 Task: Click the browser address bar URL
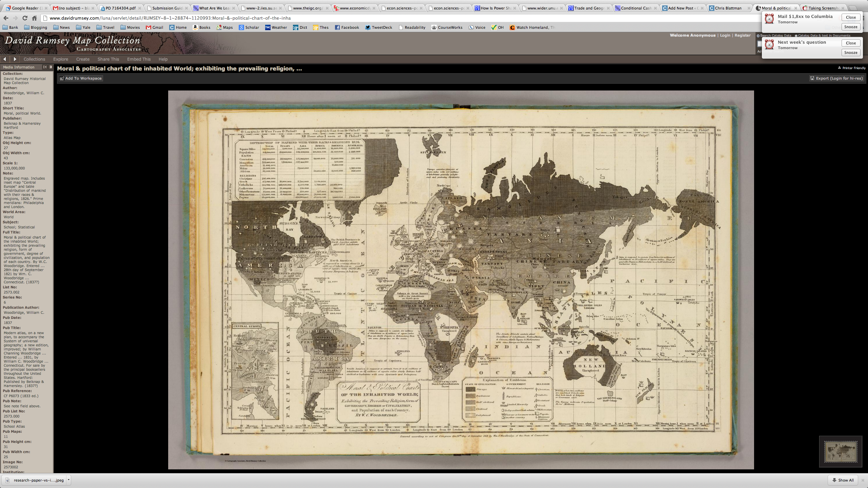pyautogui.click(x=170, y=18)
